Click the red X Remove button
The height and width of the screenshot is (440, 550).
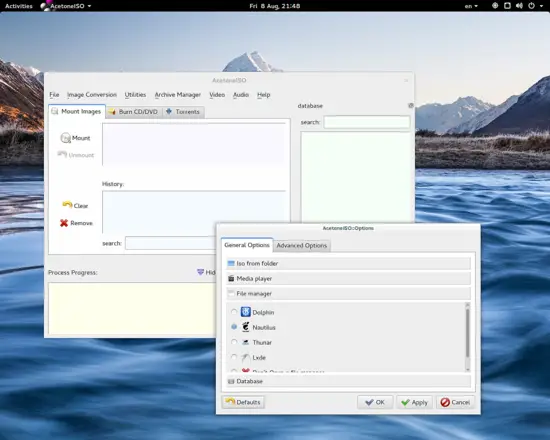tap(76, 223)
